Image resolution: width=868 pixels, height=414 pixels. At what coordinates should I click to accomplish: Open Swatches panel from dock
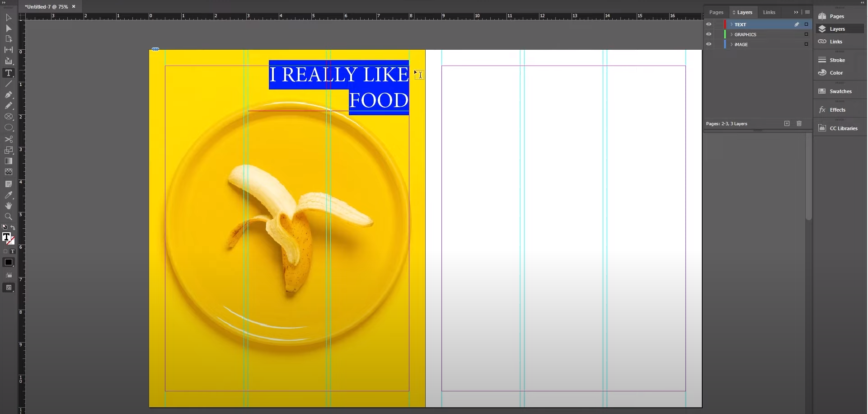tap(840, 91)
